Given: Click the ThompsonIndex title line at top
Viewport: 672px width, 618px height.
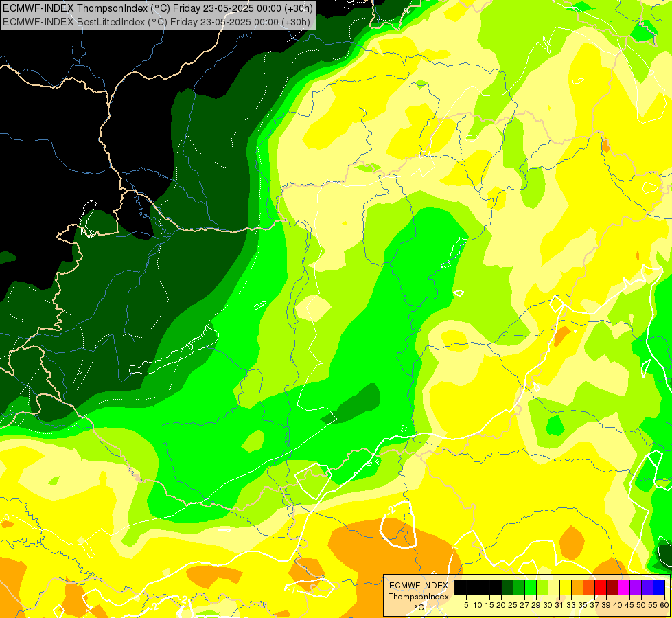Looking at the screenshot, I should tap(158, 8).
